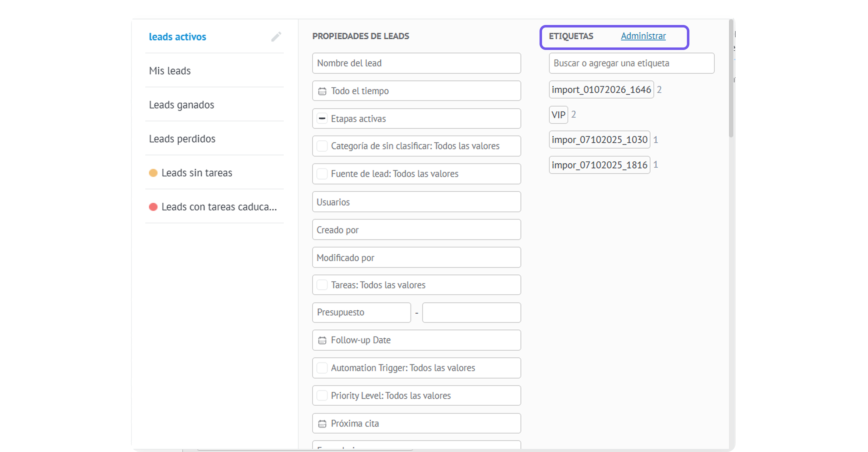Open calendar icon in Todo el tiempo field
The height and width of the screenshot is (452, 868).
322,91
